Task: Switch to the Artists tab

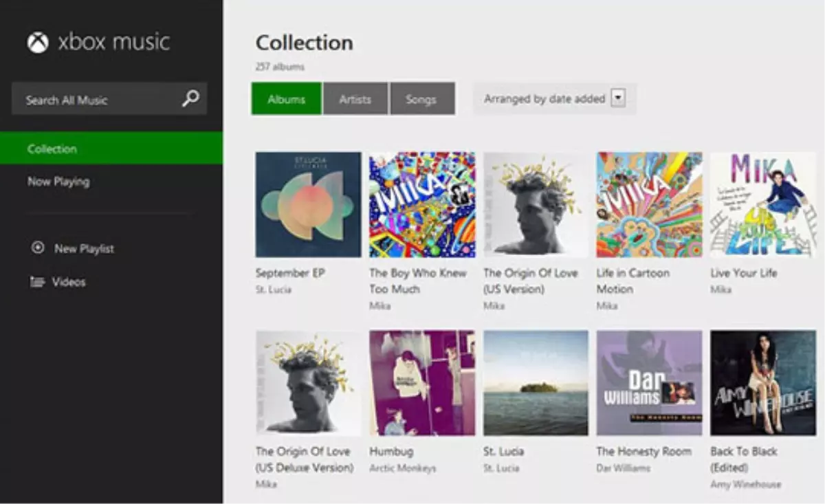Action: [x=355, y=99]
